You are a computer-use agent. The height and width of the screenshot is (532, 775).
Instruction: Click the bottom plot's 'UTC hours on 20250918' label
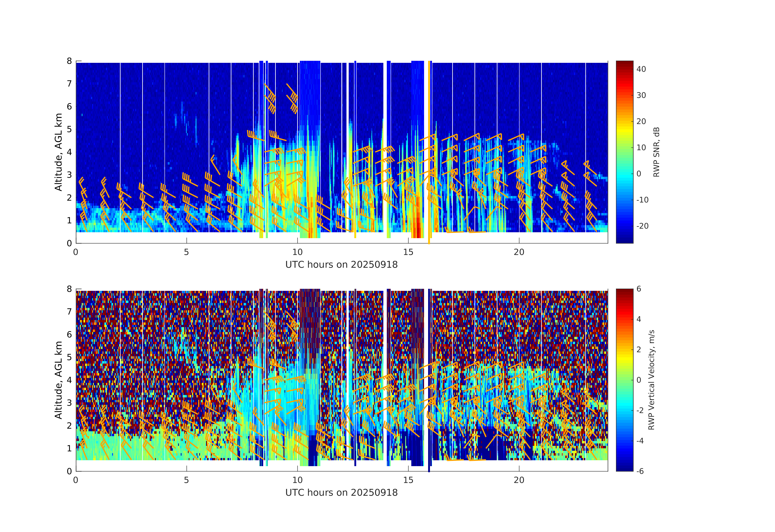[x=341, y=492]
